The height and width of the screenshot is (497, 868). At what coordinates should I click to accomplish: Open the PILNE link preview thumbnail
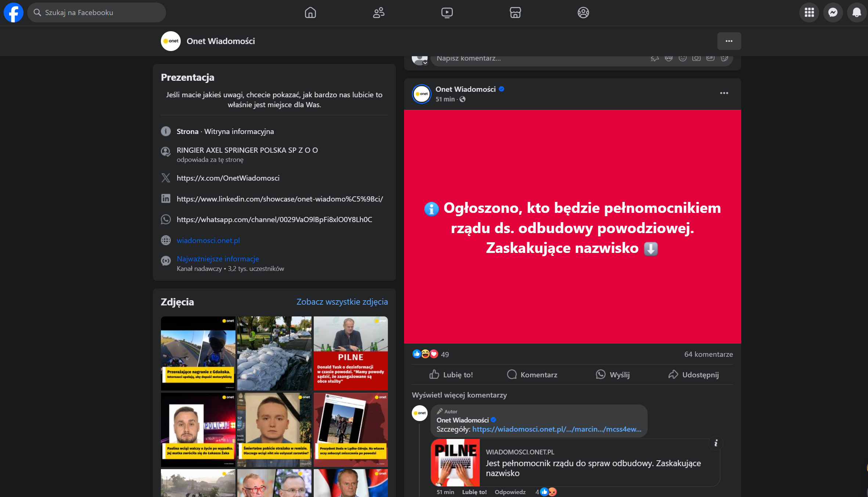[x=455, y=462]
